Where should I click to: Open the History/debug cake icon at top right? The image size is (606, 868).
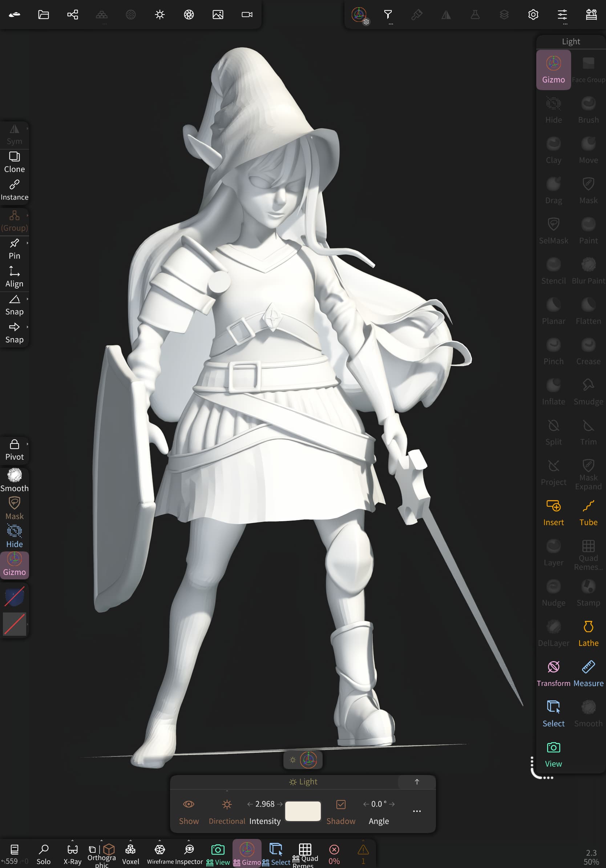591,15
